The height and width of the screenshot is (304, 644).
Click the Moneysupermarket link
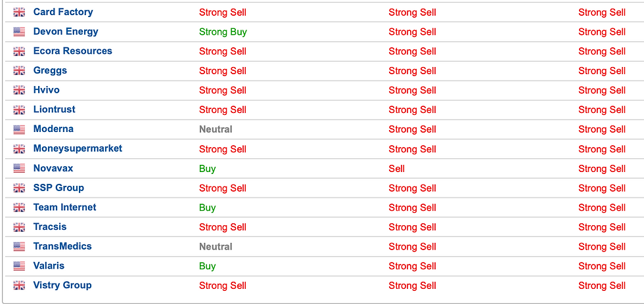[78, 148]
